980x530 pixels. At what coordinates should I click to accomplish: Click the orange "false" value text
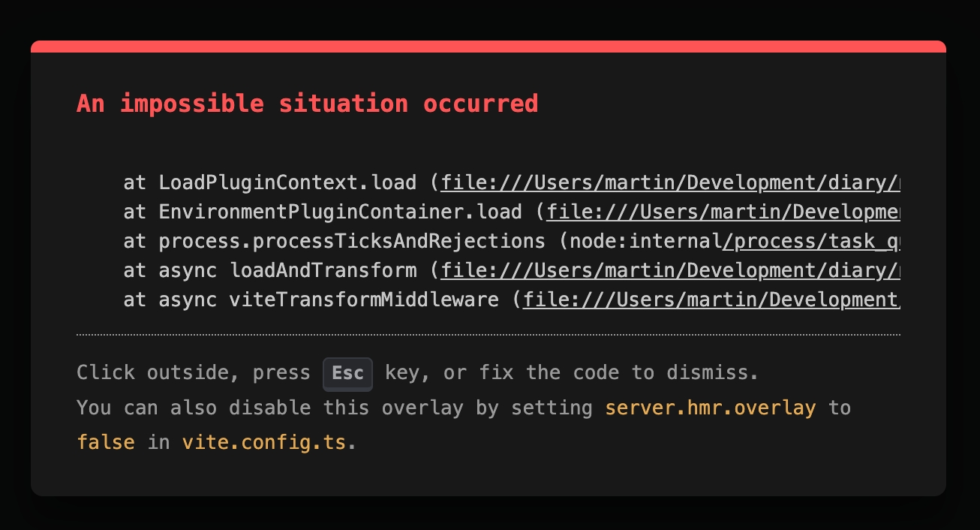pyautogui.click(x=106, y=442)
